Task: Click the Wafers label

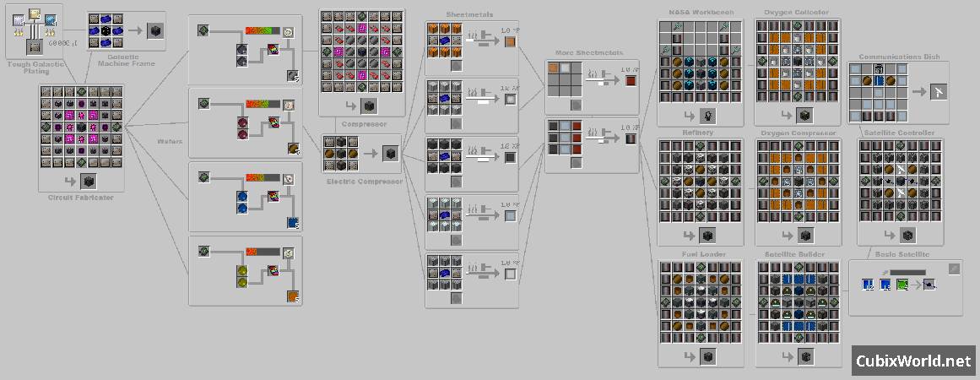Action: point(169,141)
